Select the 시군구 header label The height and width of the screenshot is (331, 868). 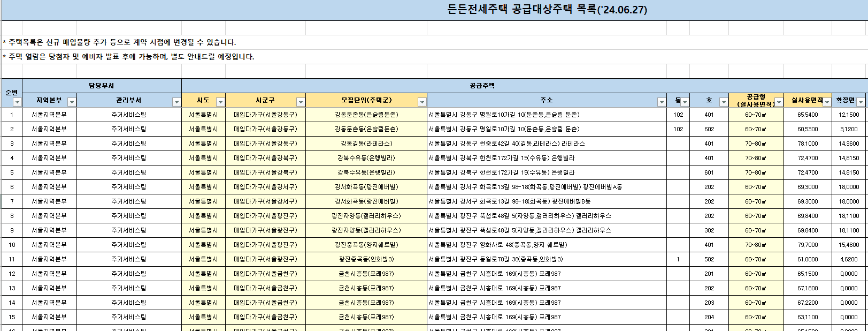pyautogui.click(x=265, y=100)
